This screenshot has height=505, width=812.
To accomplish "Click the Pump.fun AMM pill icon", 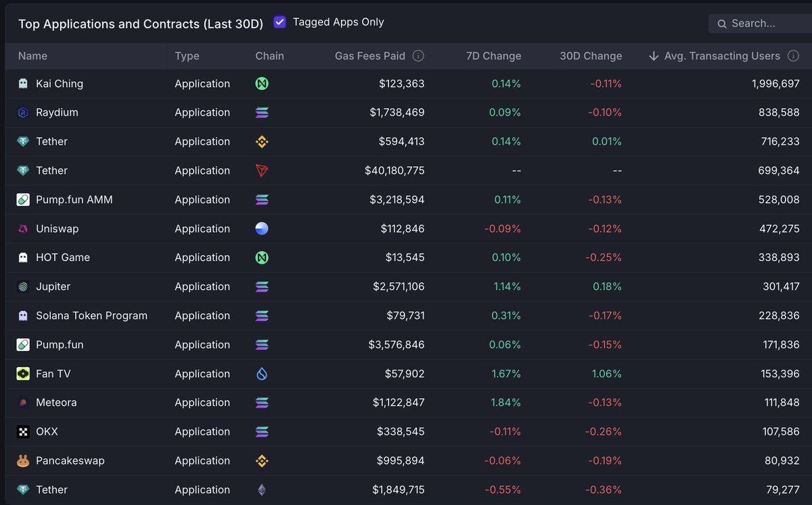I will click(23, 200).
